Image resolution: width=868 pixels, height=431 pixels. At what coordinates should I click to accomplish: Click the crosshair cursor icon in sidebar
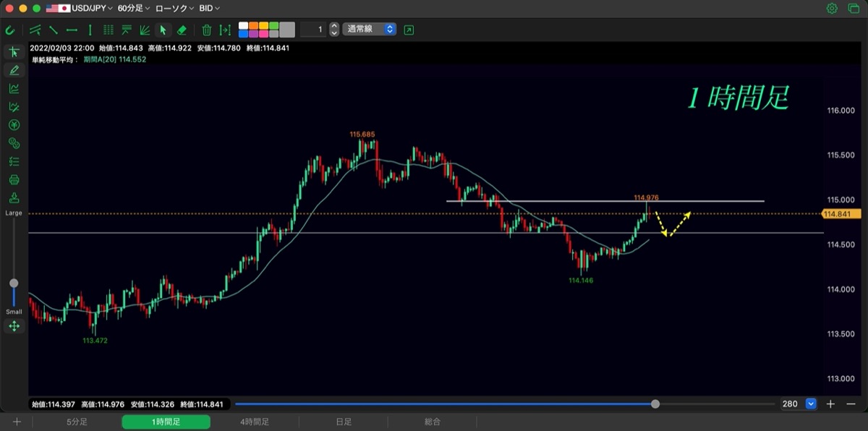tap(14, 52)
